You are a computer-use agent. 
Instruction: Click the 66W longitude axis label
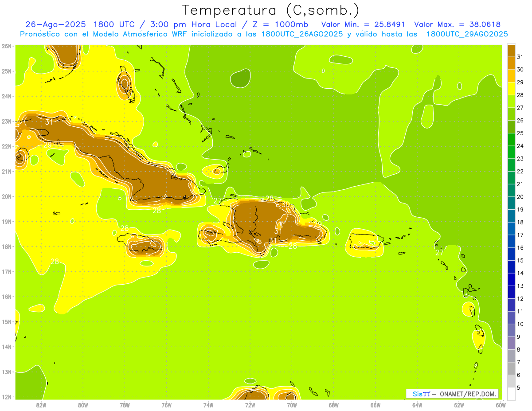[x=375, y=405]
